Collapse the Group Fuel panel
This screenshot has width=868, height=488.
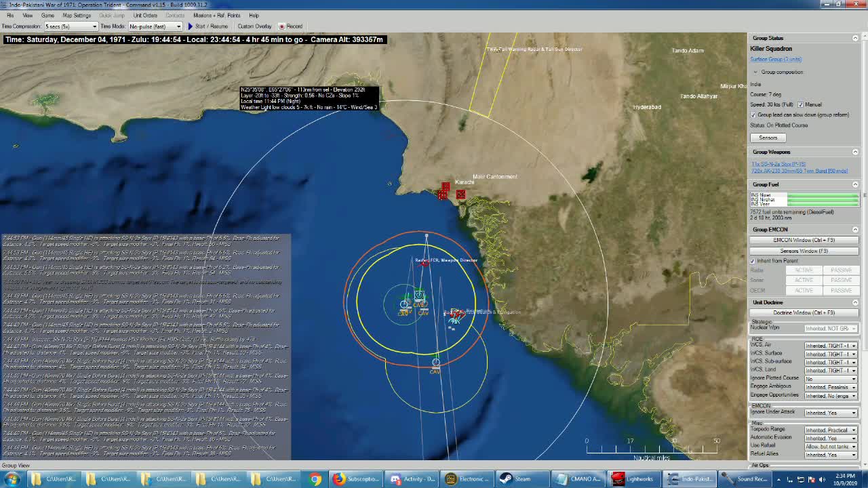pos(855,184)
